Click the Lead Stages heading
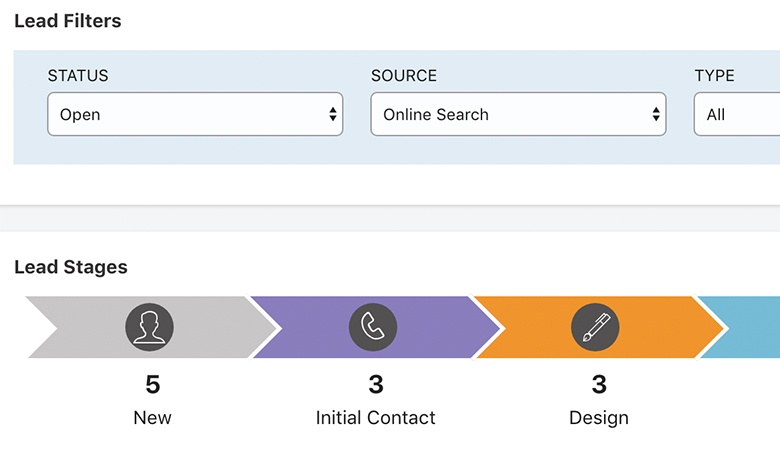The height and width of the screenshot is (456, 780). (71, 267)
